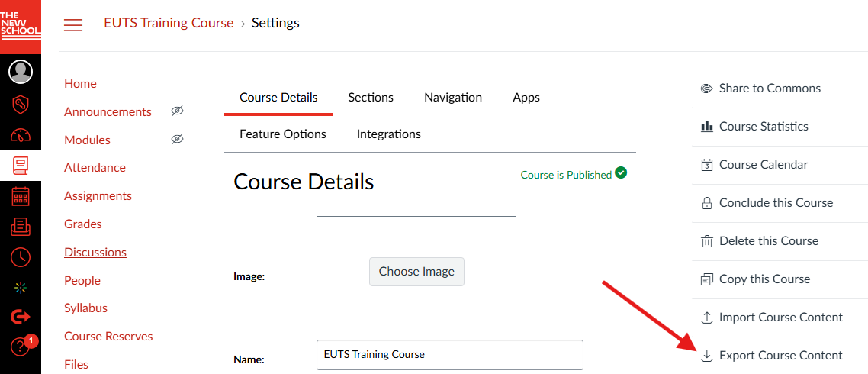Click the hidden-eye icon beside Modules
The width and height of the screenshot is (868, 374).
(x=177, y=139)
